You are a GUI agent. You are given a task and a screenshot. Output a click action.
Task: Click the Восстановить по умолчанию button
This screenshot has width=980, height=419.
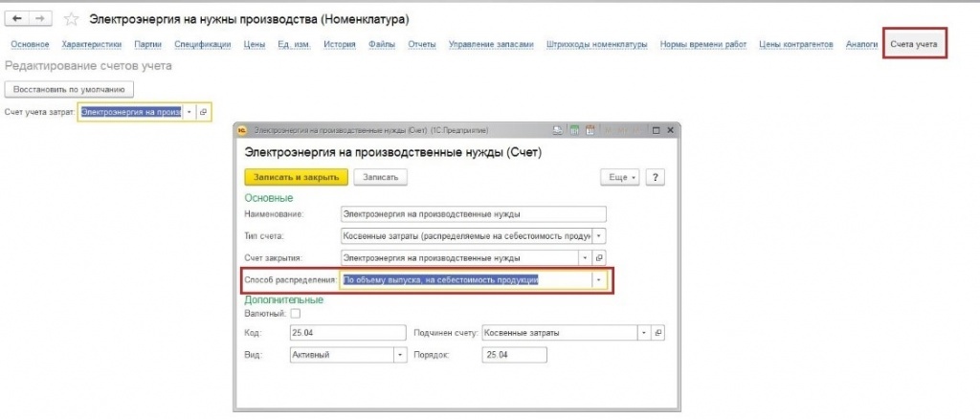pyautogui.click(x=69, y=89)
